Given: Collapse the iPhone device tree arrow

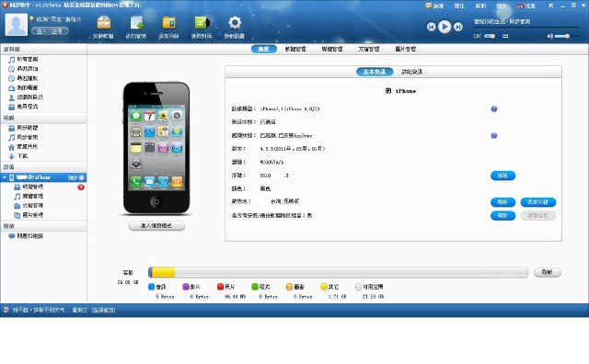Looking at the screenshot, I should (4, 177).
